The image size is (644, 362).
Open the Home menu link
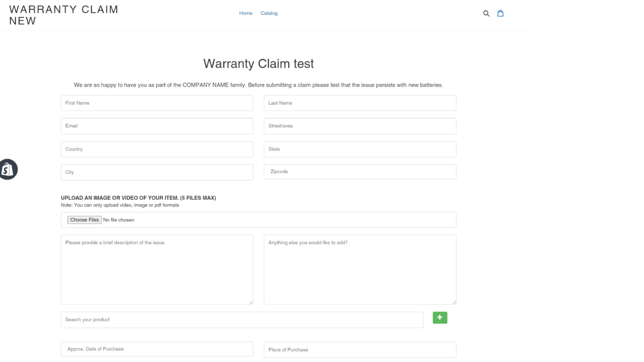[246, 13]
